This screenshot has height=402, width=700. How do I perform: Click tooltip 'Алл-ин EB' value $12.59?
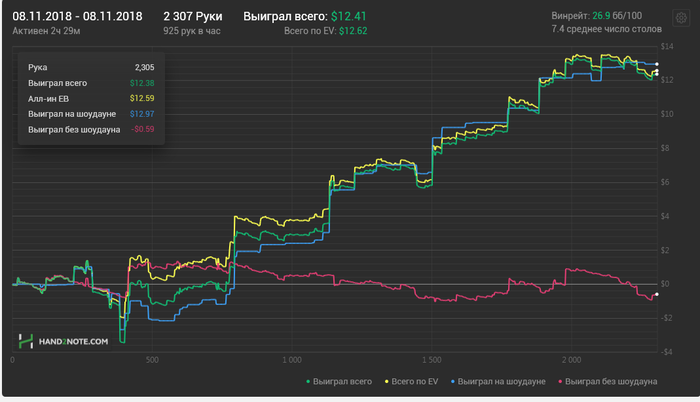142,98
